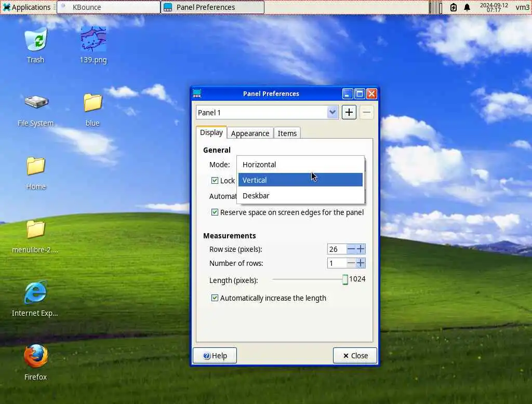Viewport: 532px width, 404px height.
Task: Click the remove panel minus button
Action: pos(366,112)
